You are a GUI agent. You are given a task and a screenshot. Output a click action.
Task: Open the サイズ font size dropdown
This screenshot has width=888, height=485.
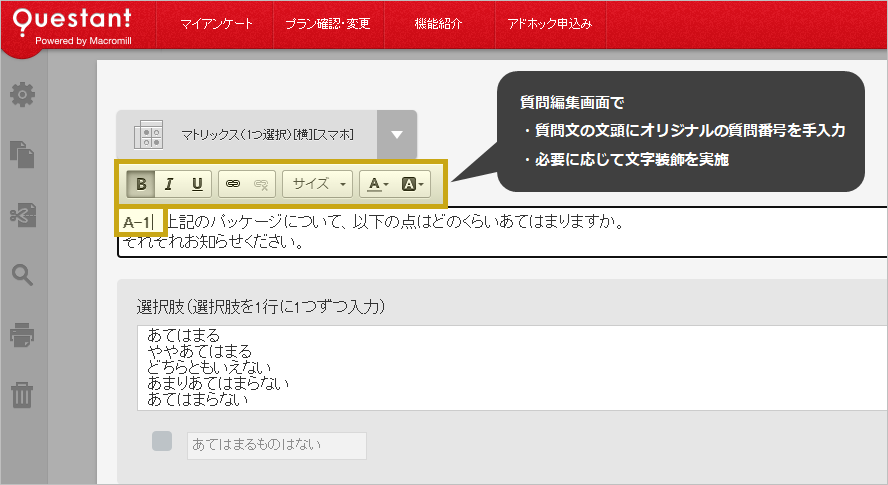tap(317, 184)
